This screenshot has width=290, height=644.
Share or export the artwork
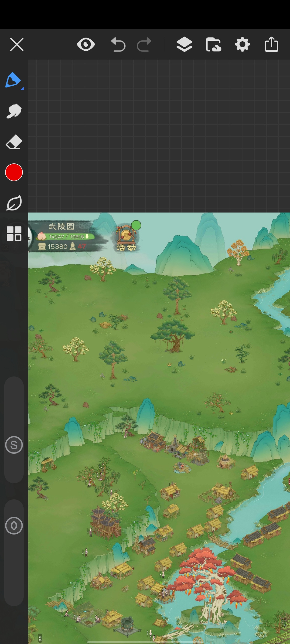tap(271, 44)
